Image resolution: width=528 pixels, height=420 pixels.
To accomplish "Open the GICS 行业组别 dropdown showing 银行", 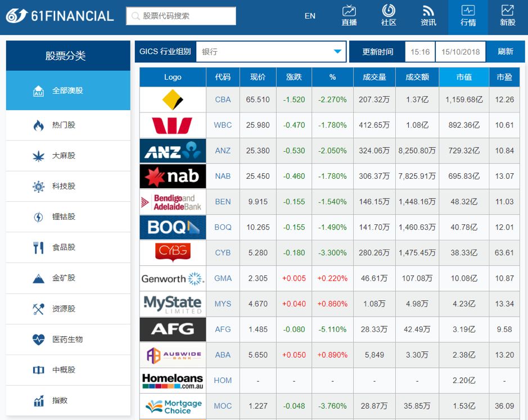I will tap(270, 52).
